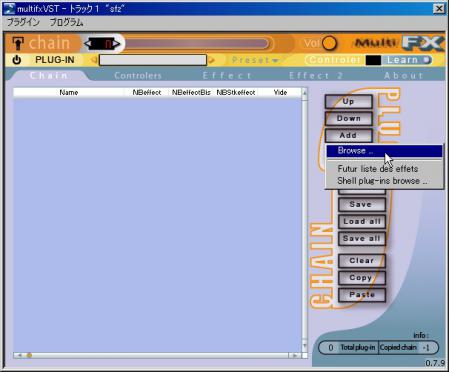This screenshot has height=372, width=449.
Task: Click the Up button
Action: pos(348,101)
